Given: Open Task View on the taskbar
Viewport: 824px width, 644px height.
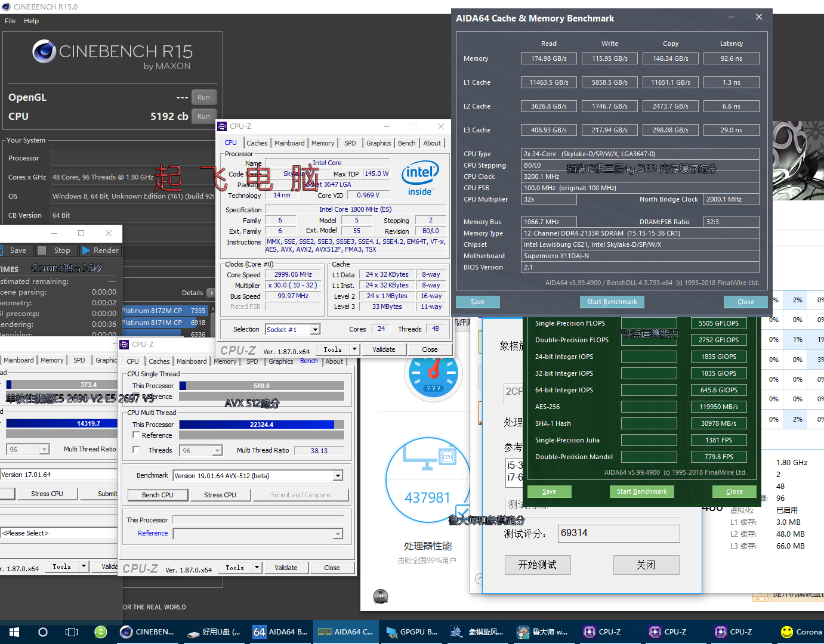Looking at the screenshot, I should point(72,632).
